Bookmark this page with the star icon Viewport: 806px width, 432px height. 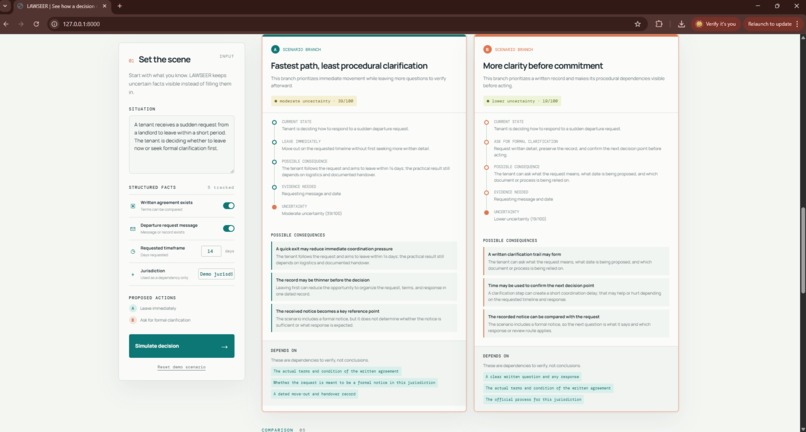(x=637, y=24)
